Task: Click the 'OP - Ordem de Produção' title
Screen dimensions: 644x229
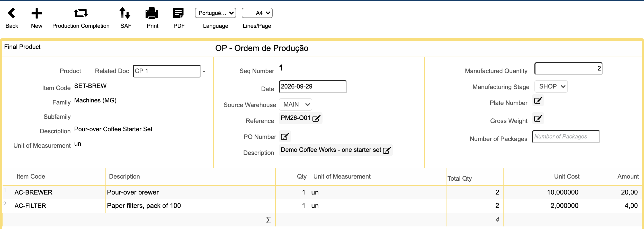Action: tap(262, 48)
